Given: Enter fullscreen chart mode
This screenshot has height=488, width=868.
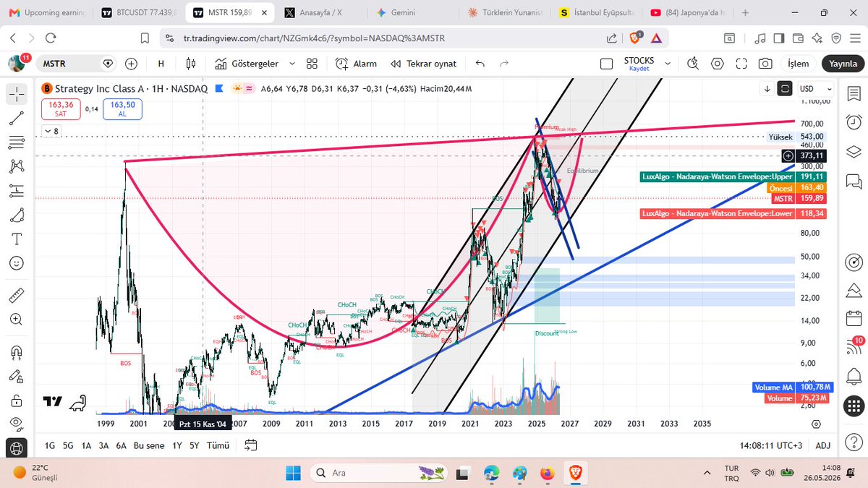Looking at the screenshot, I should 741,64.
